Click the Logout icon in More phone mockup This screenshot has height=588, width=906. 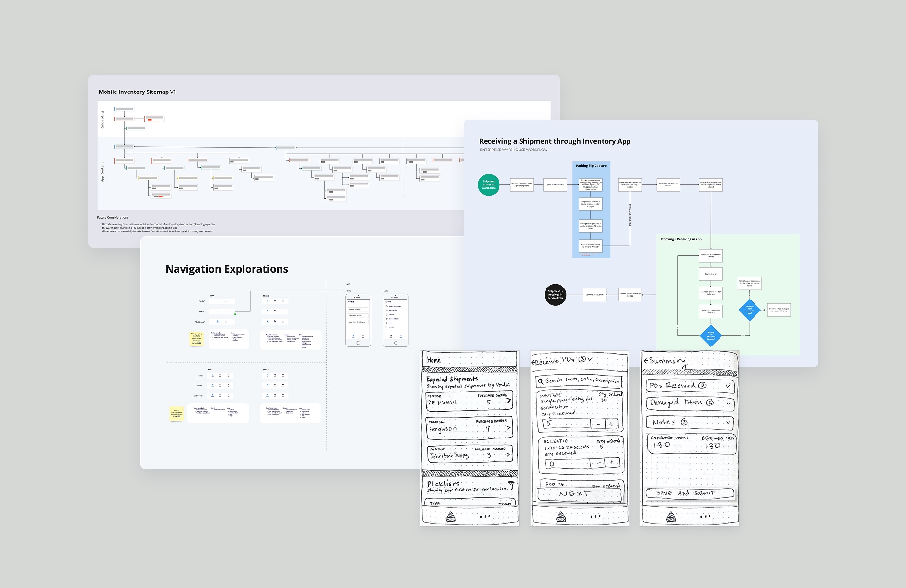point(387,327)
